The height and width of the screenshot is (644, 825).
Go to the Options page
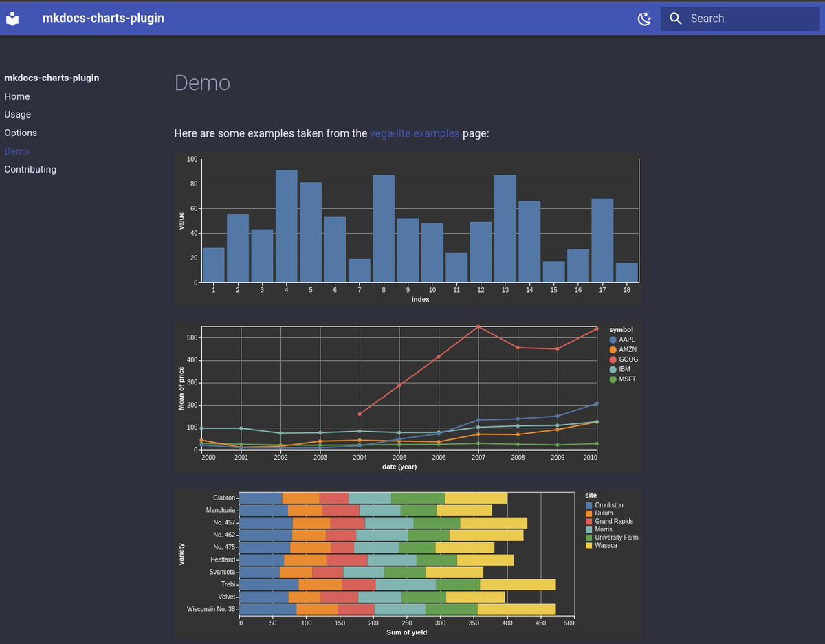[21, 133]
